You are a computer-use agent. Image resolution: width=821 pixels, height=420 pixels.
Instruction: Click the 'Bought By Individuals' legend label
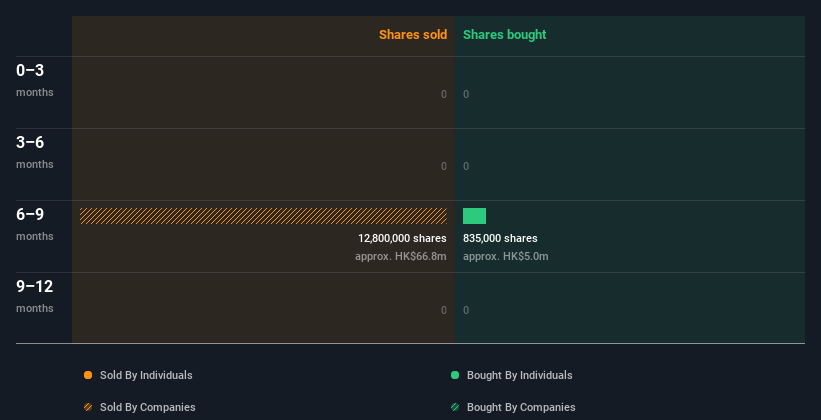519,375
